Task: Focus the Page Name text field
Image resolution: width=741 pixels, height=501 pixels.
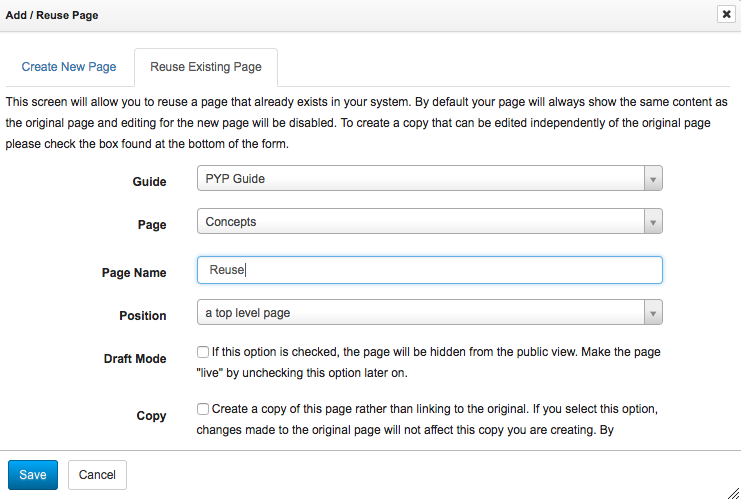Action: (x=430, y=270)
